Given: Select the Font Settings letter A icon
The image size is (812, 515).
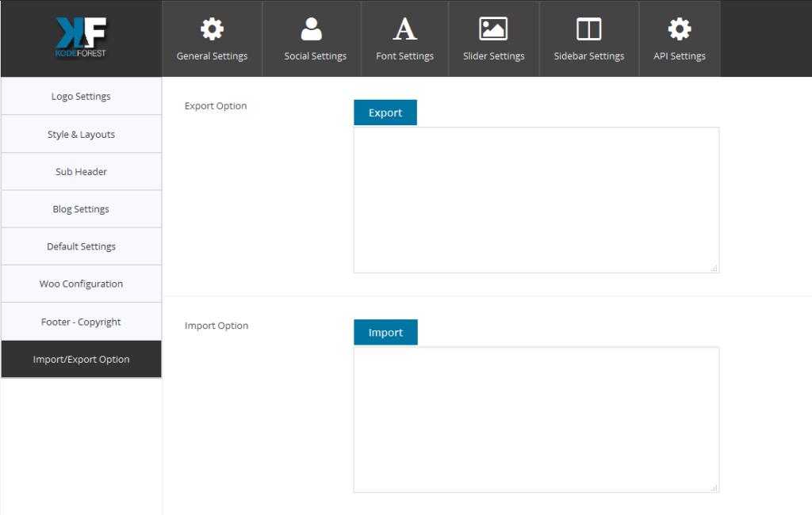Looking at the screenshot, I should point(404,29).
